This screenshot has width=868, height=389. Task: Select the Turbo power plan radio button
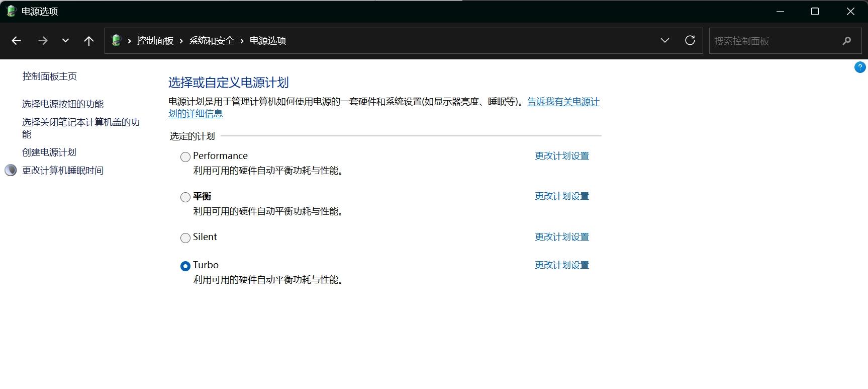tap(185, 266)
